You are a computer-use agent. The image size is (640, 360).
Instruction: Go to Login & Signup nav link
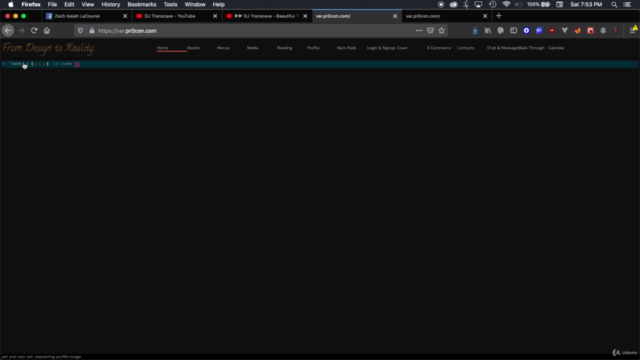coord(381,48)
